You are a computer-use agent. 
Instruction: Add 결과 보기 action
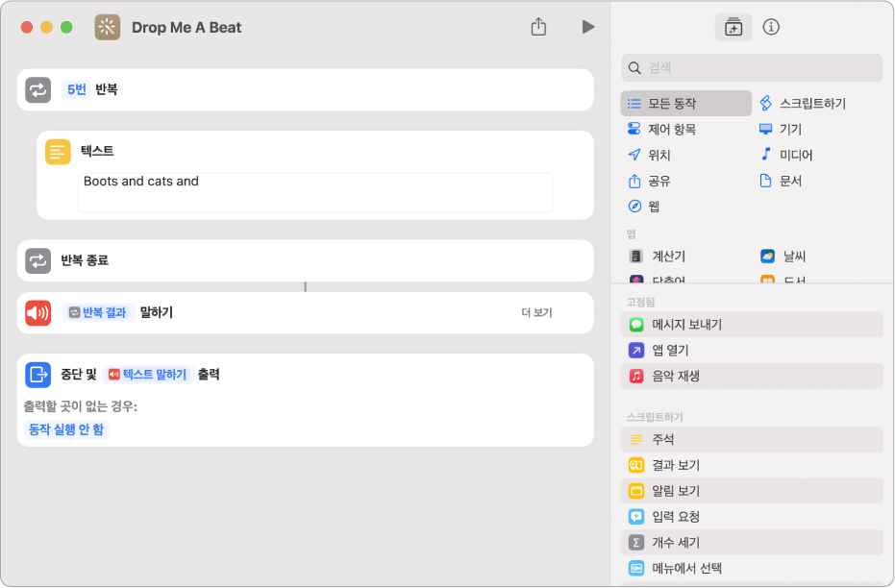click(x=752, y=465)
